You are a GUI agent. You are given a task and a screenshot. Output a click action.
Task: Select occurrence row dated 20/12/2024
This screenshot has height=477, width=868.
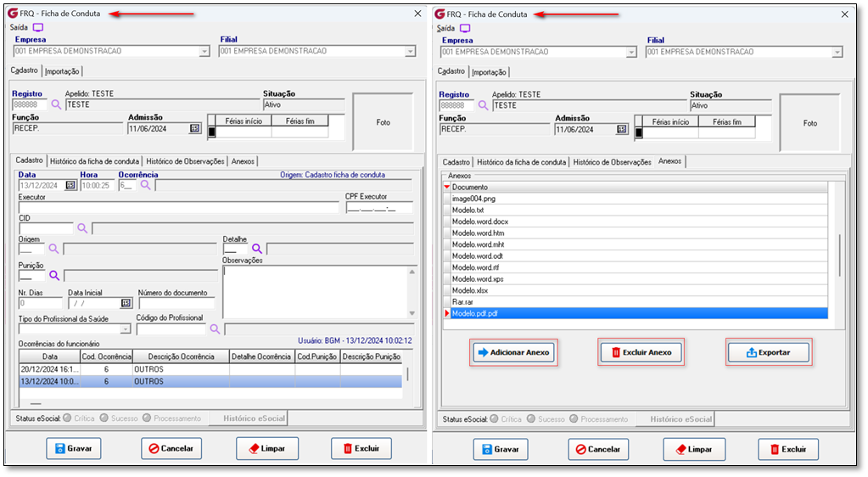coord(210,369)
